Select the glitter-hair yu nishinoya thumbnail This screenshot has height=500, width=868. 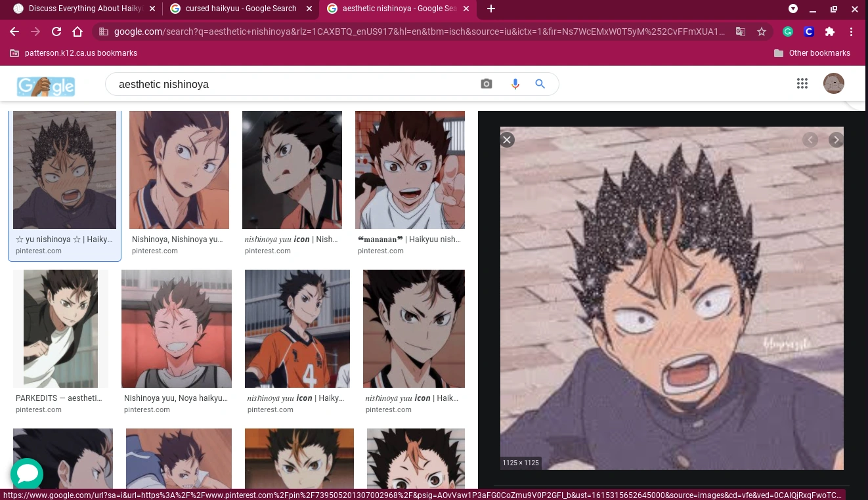coord(64,170)
